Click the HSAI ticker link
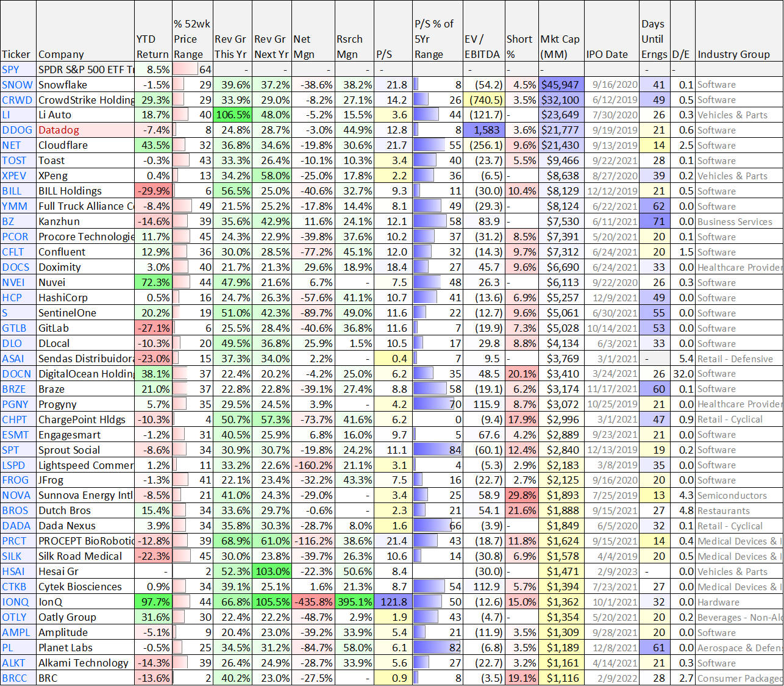This screenshot has height=686, width=784. point(13,571)
